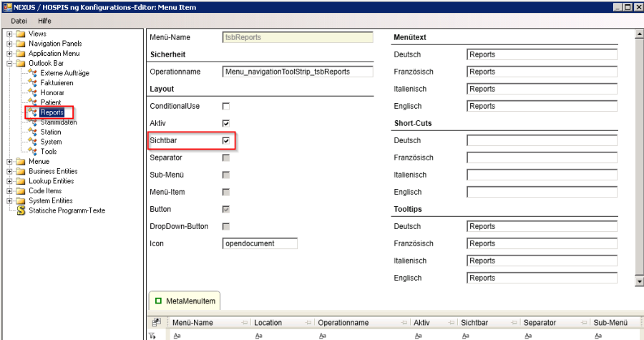
Task: Uncheck the Aktiv checkbox
Action: (x=226, y=123)
